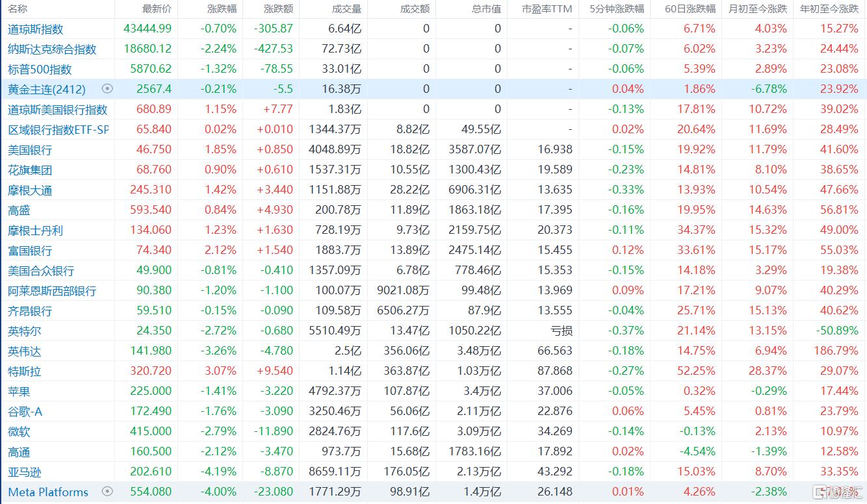Open the 齐昂银行 stock
The width and height of the screenshot is (867, 504).
pos(30,310)
